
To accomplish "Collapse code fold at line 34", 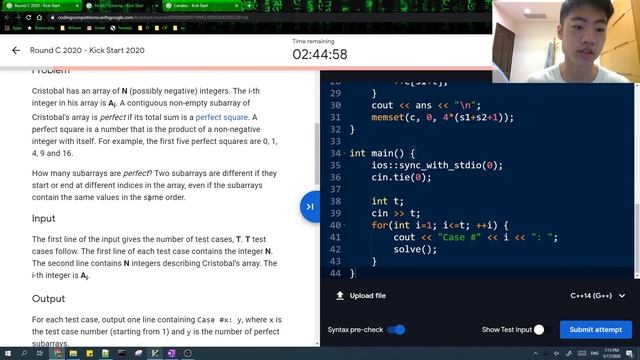I will pos(345,153).
